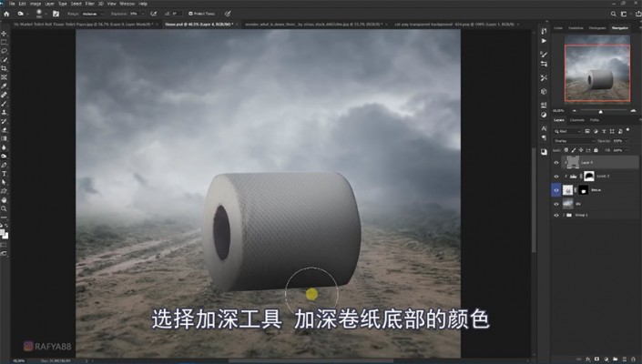Viewport: 642px width, 364px height.
Task: Select the Eraser tool
Action: [x=4, y=130]
